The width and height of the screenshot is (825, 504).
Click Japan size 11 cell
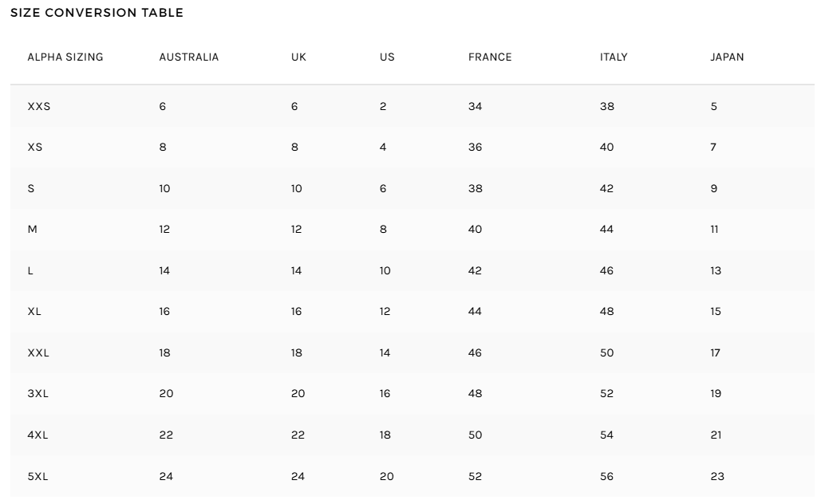[714, 230]
